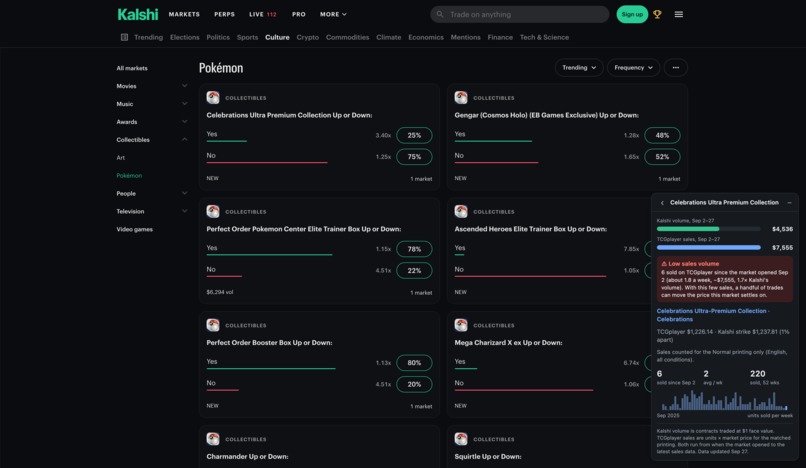The image size is (806, 468).
Task: Switch to the Elections category tab
Action: pos(185,37)
